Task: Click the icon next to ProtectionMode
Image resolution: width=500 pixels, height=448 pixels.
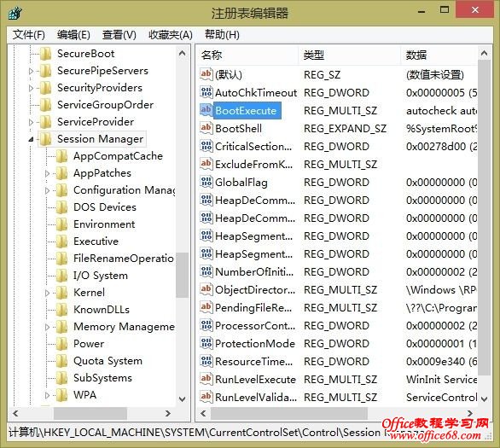Action: tap(206, 343)
